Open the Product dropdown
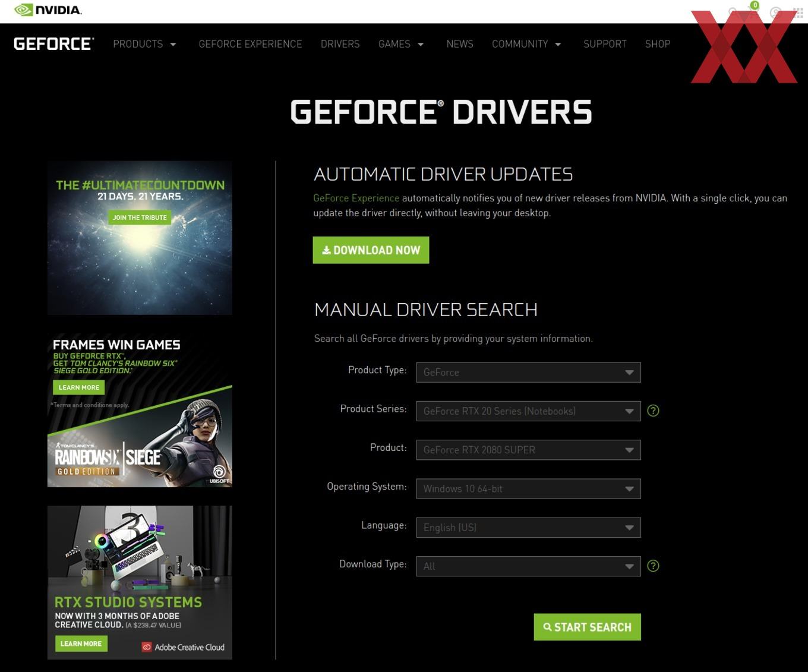This screenshot has width=808, height=672. (529, 450)
